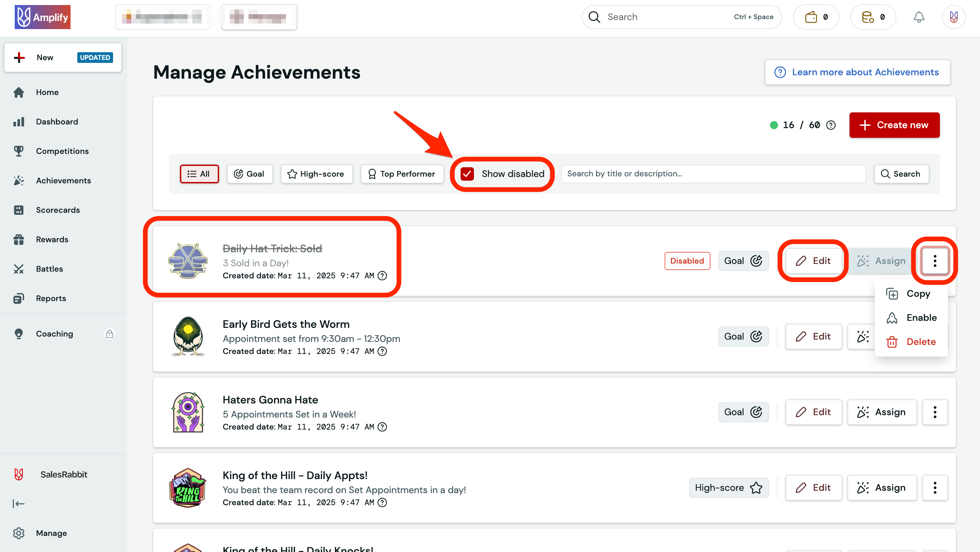Image resolution: width=980 pixels, height=552 pixels.
Task: Open more options for King of the Hill Daily Appts
Action: pyautogui.click(x=935, y=488)
